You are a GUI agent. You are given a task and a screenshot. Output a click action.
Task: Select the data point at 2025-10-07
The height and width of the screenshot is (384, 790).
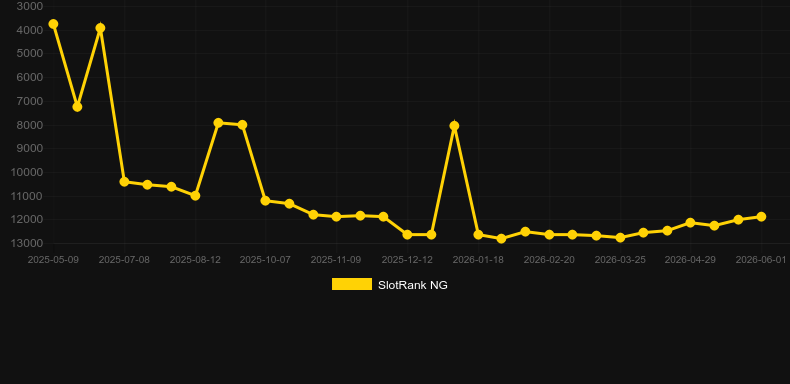[x=266, y=201]
